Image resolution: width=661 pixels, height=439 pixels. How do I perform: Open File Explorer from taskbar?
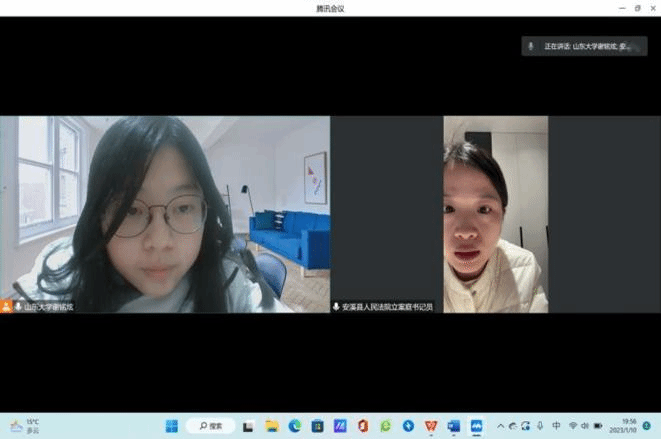[x=272, y=426]
